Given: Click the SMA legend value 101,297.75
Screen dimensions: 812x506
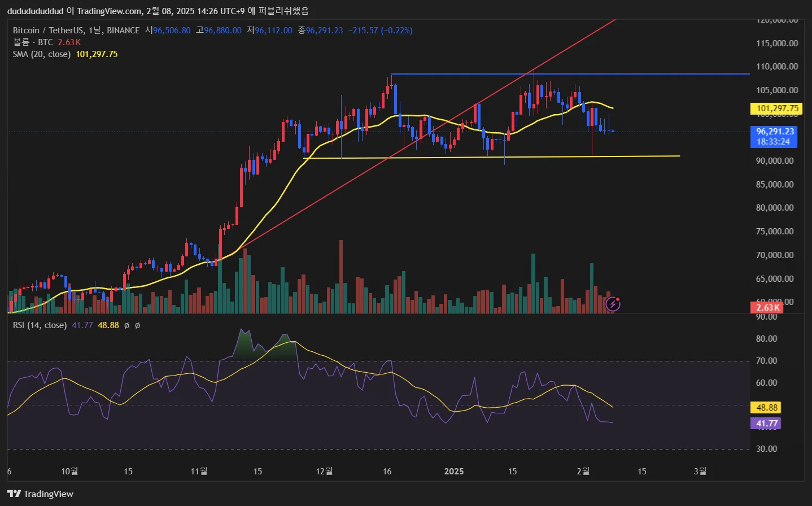Looking at the screenshot, I should coord(97,54).
